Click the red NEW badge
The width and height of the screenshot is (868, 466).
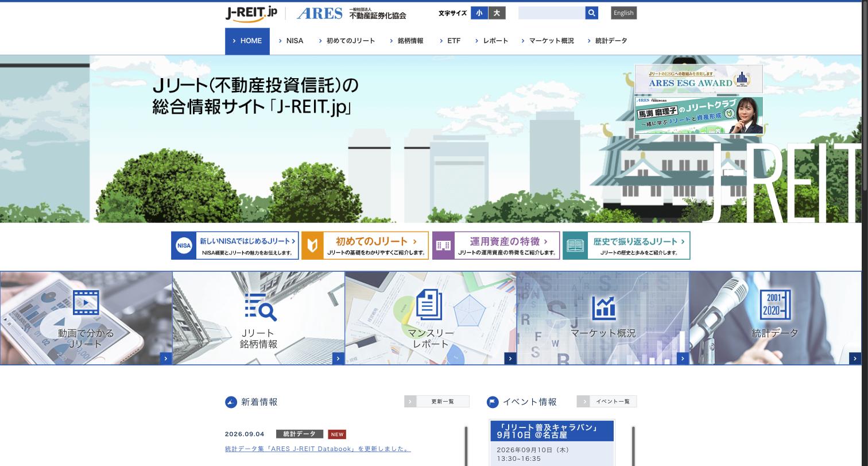(x=337, y=434)
